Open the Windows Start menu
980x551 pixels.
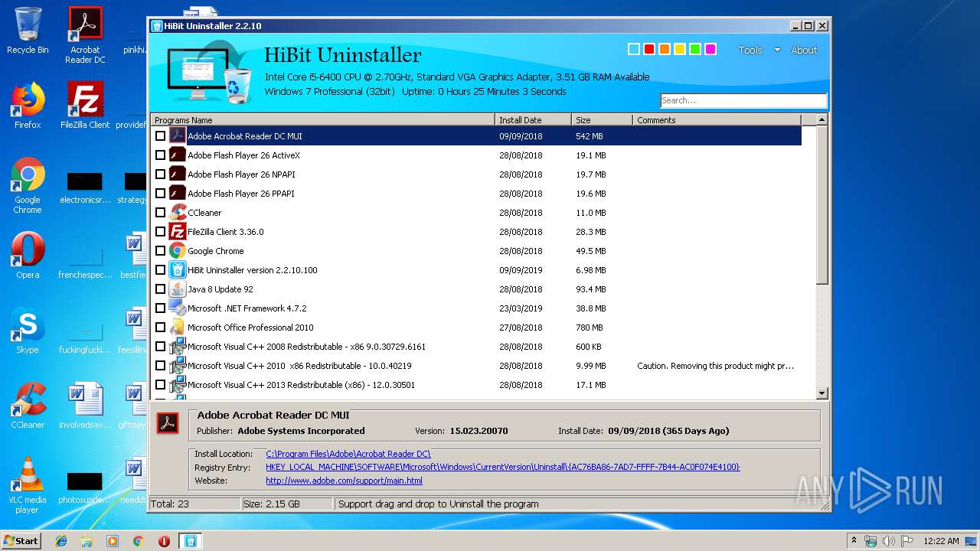click(x=21, y=540)
